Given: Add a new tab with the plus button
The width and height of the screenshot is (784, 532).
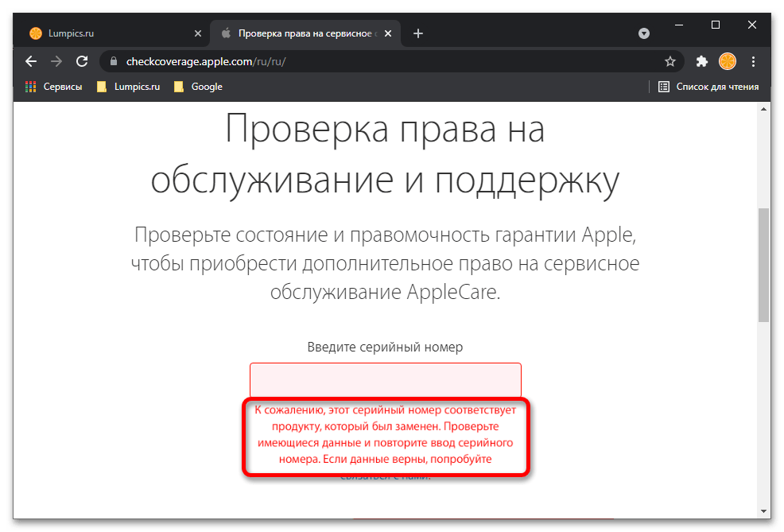Looking at the screenshot, I should (x=418, y=33).
